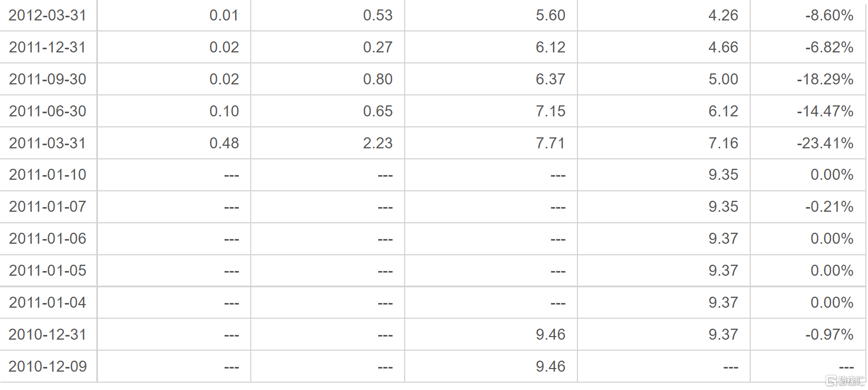The image size is (868, 390).
Task: Click the watermark logo in the corner
Action: [x=845, y=381]
